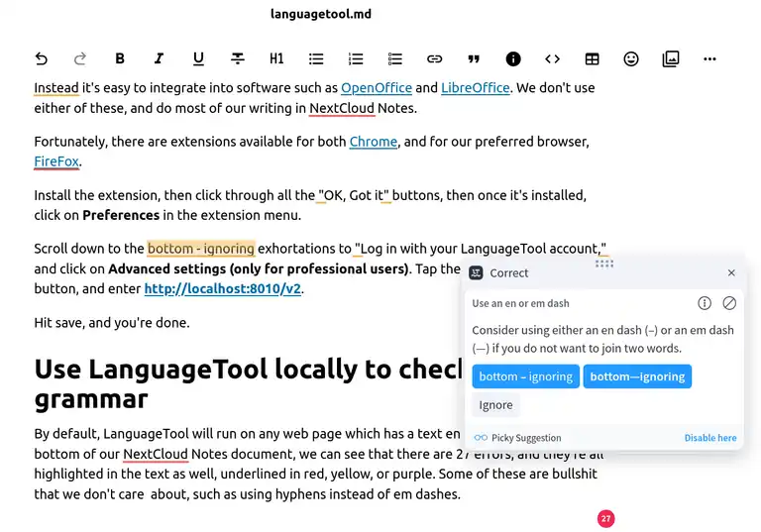Open the http://localhost:8010/v2 link
This screenshot has width=761, height=532.
click(x=222, y=289)
